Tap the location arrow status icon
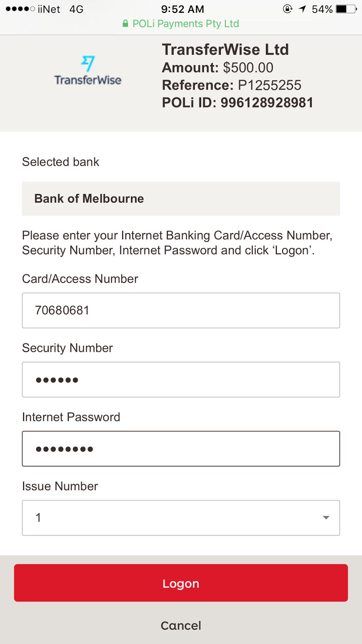Viewport: 362px width, 644px height. [302, 9]
